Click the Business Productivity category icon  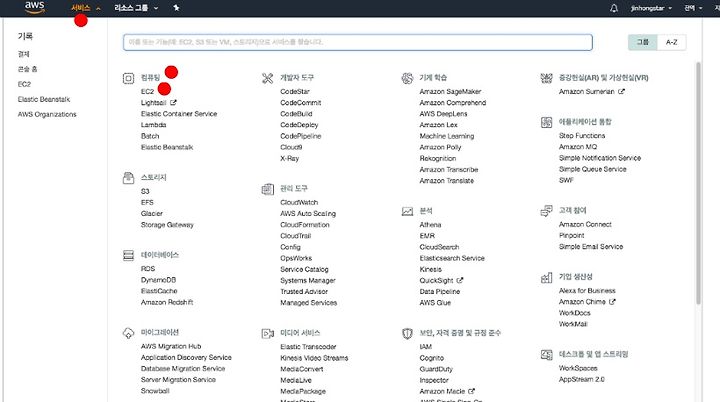coord(546,277)
